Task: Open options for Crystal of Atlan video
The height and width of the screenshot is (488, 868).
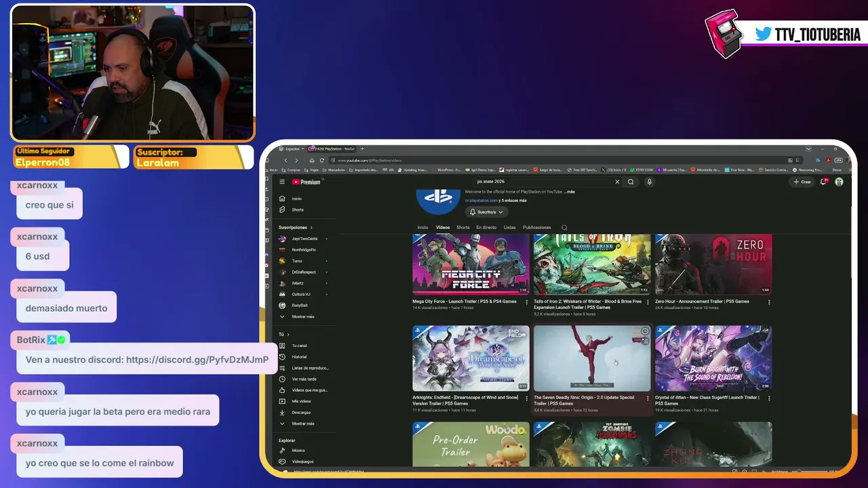Action: pyautogui.click(x=769, y=399)
